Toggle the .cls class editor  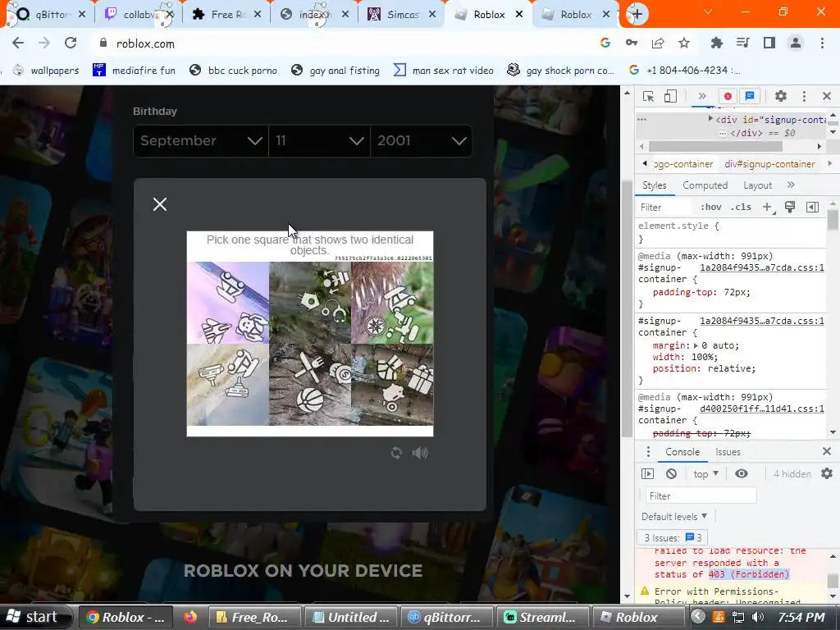pyautogui.click(x=742, y=208)
